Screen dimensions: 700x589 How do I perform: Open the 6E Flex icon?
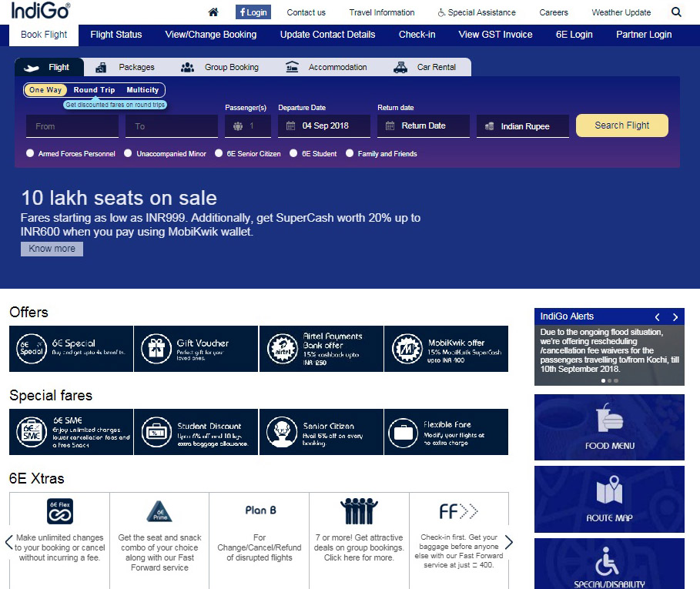point(60,511)
